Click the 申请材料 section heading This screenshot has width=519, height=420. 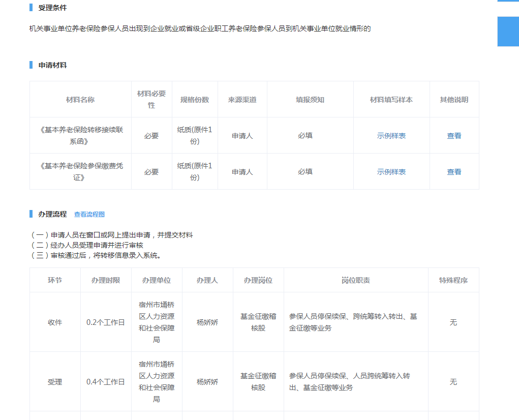(52, 65)
